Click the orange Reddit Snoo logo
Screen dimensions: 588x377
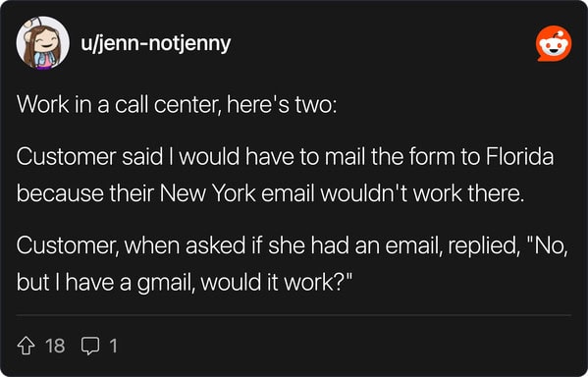(x=554, y=43)
